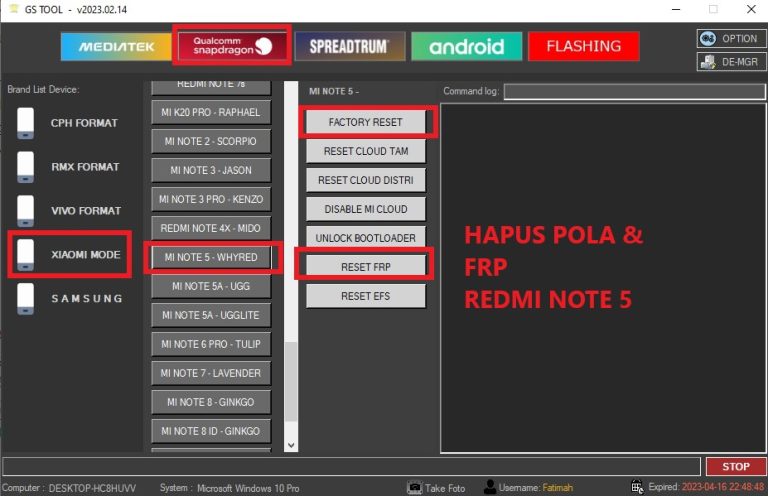Click the GS TOOL title bar icon
The height and width of the screenshot is (496, 768).
click(x=14, y=9)
